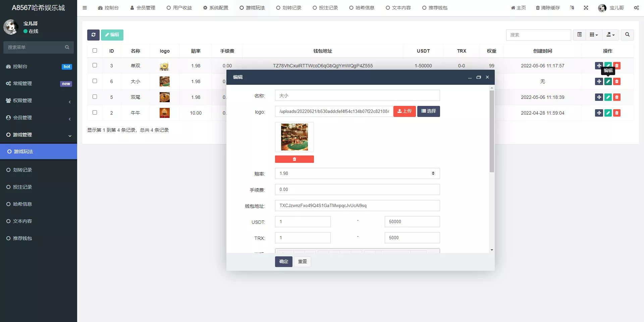The height and width of the screenshot is (322, 644).
Task: Click the settings gear in top-right corner
Action: 637,7
